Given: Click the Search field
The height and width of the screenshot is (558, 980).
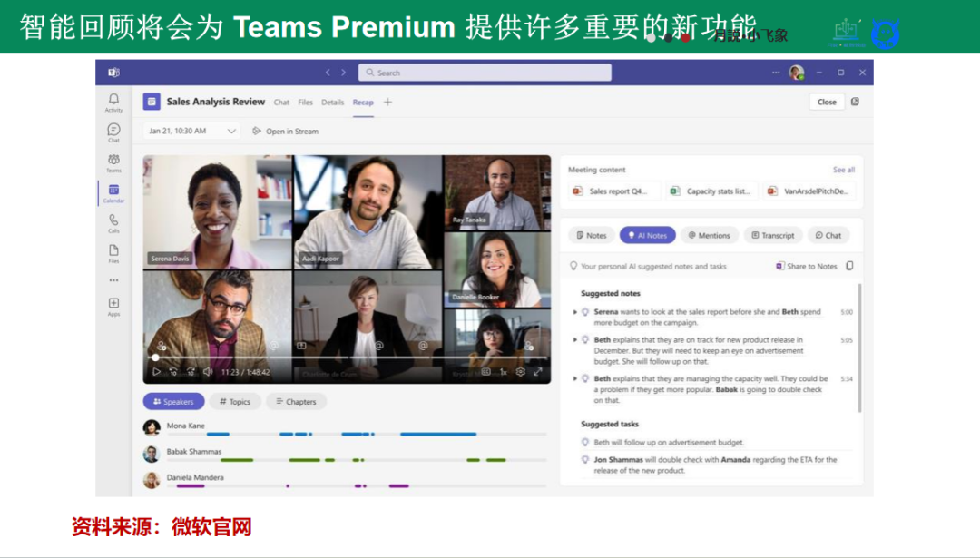Looking at the screenshot, I should point(485,73).
